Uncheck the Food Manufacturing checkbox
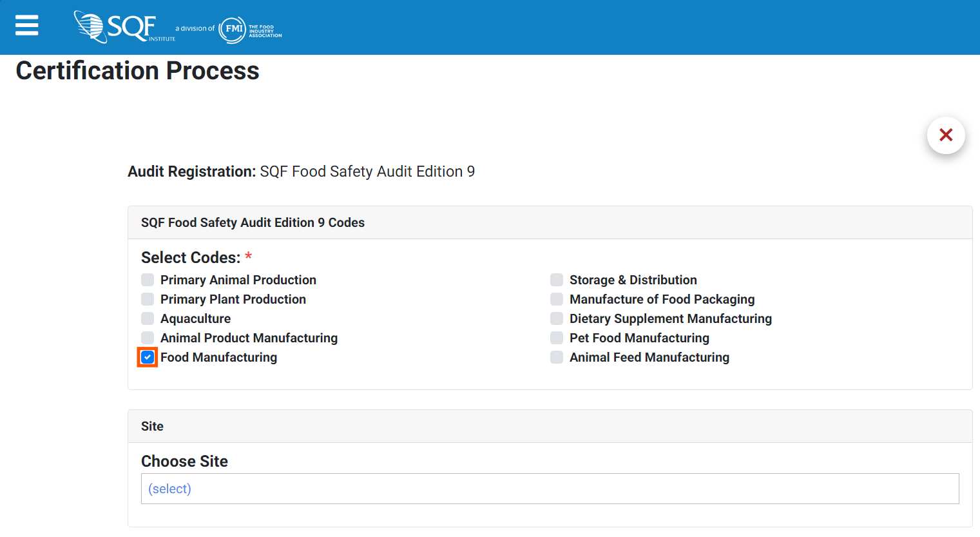980x537 pixels. click(148, 357)
